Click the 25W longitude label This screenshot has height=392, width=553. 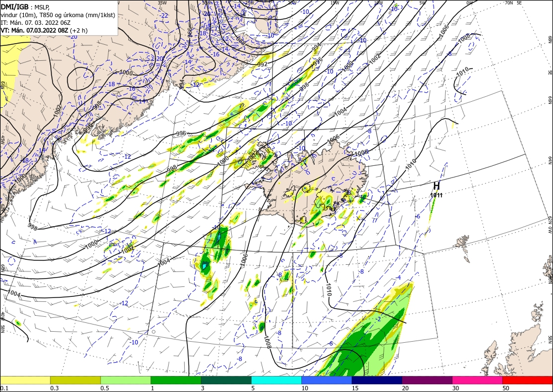(250, 2)
